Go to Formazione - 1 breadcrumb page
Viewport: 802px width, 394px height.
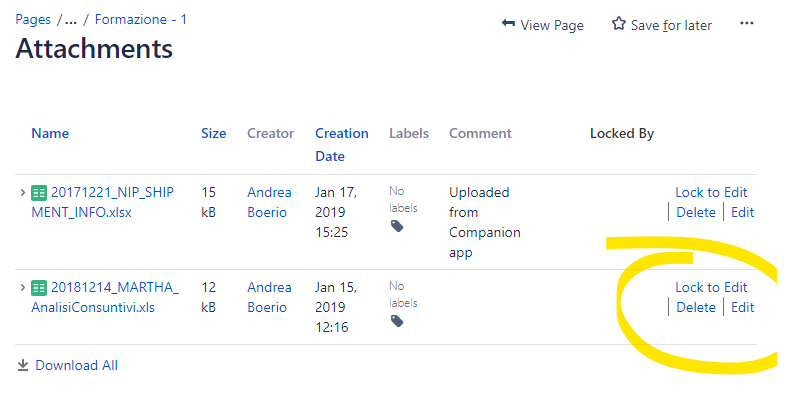(141, 19)
